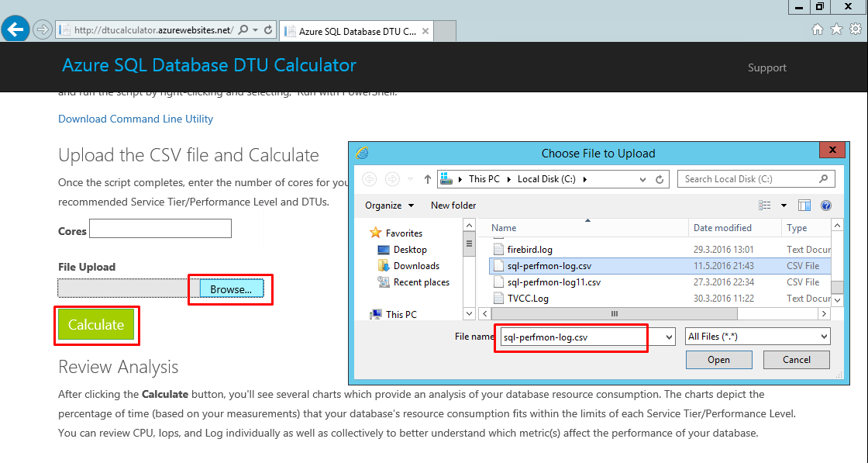Click the browser URL address field
The height and width of the screenshot is (463, 868).
153,30
